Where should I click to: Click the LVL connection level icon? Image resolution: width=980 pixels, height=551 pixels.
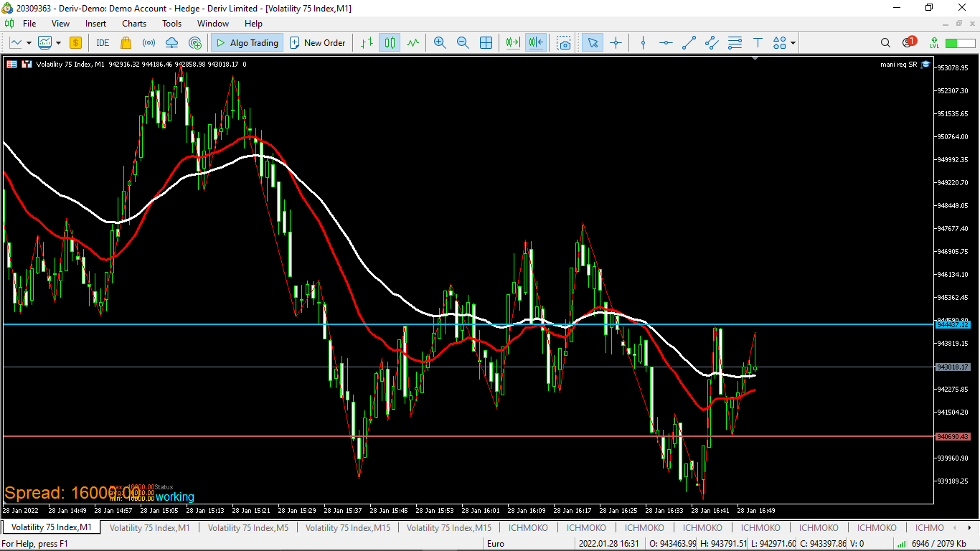tap(934, 43)
